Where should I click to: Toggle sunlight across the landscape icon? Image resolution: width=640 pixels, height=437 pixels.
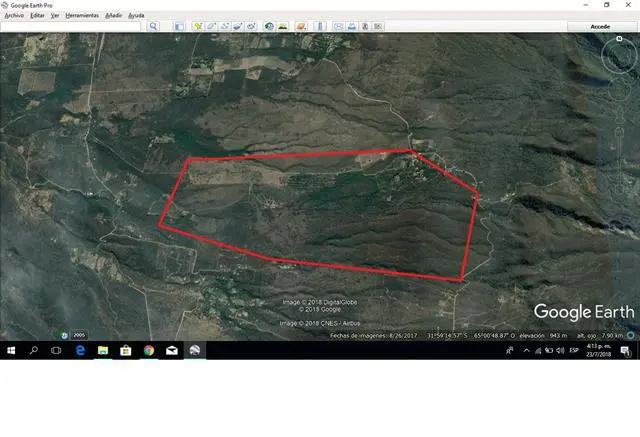click(282, 27)
